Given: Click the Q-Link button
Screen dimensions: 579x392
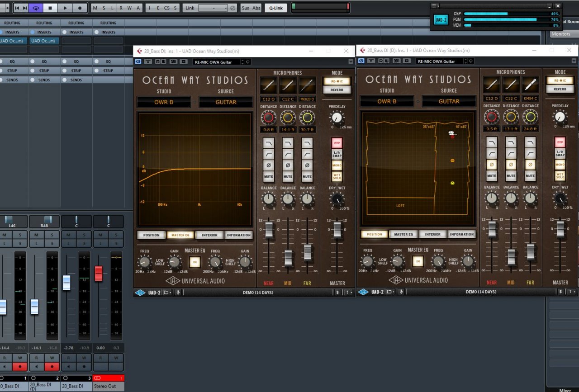Looking at the screenshot, I should 275,8.
